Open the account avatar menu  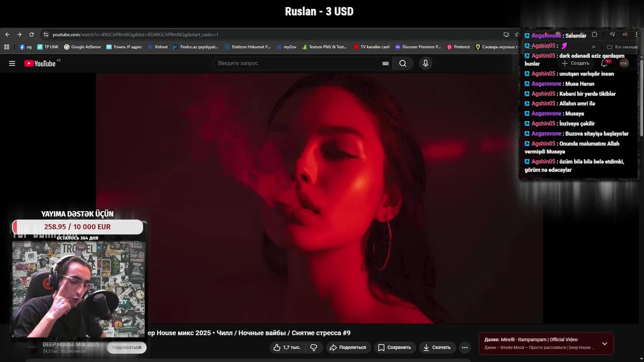[x=624, y=63]
